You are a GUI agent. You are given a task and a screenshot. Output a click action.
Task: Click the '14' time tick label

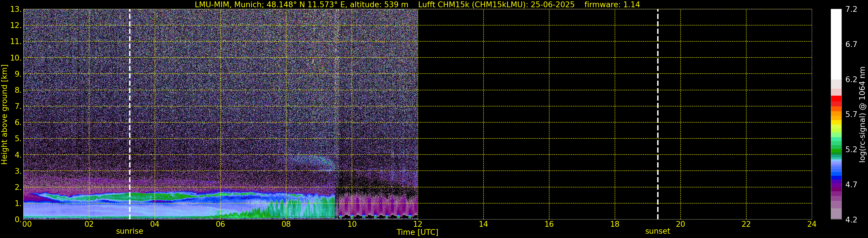pos(483,224)
